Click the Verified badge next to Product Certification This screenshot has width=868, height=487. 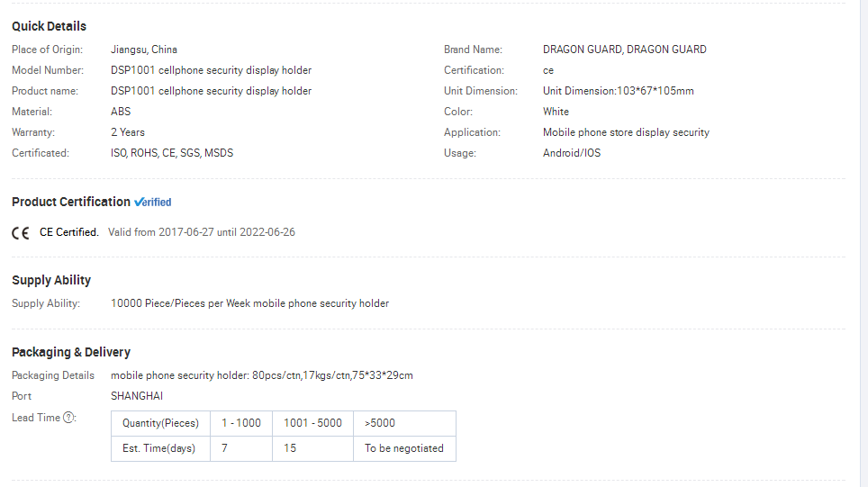153,202
